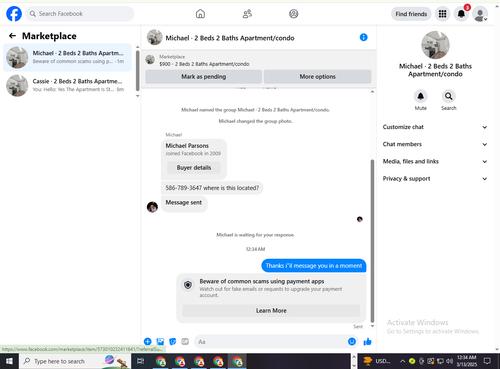This screenshot has height=369, width=500.
Task: Click the 'Michael Parsons' name text
Action: tap(187, 146)
